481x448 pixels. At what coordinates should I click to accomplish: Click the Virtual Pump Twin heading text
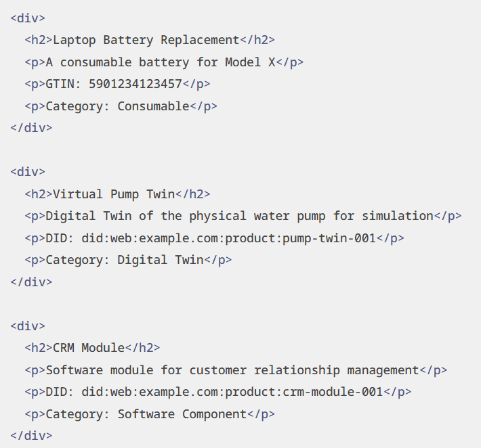click(114, 194)
